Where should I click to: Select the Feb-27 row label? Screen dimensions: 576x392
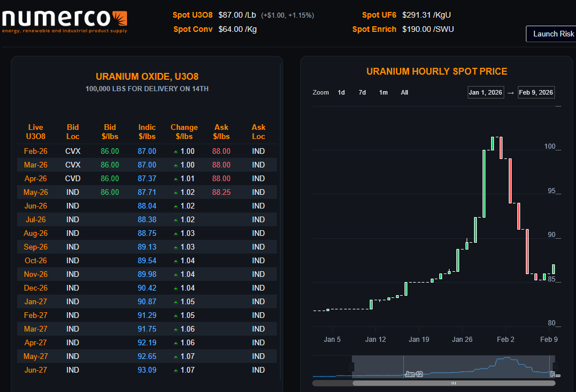(36, 315)
